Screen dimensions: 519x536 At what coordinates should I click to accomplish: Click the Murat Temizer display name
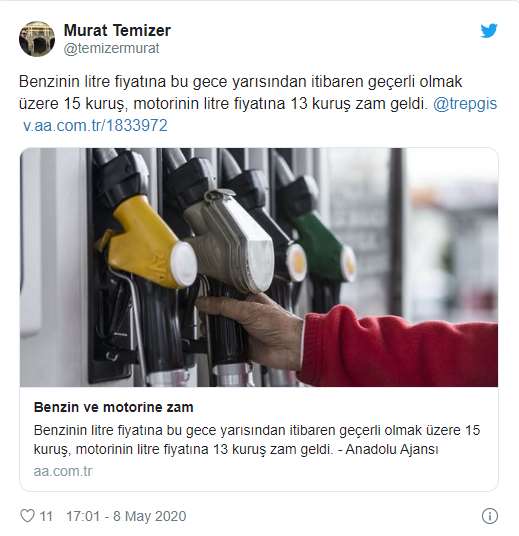pyautogui.click(x=117, y=30)
